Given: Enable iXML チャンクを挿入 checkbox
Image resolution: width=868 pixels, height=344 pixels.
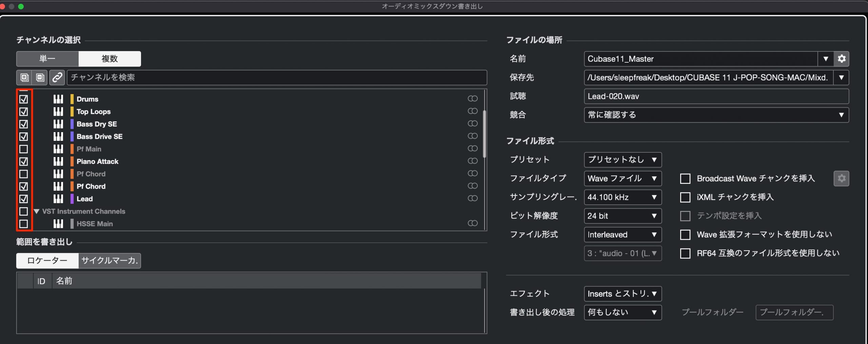Looking at the screenshot, I should (x=685, y=197).
